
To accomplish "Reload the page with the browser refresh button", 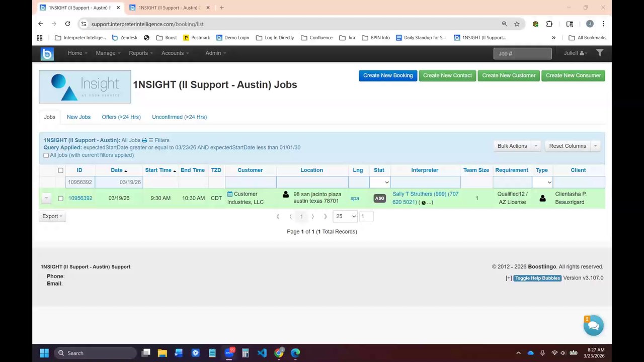I will tap(67, 24).
